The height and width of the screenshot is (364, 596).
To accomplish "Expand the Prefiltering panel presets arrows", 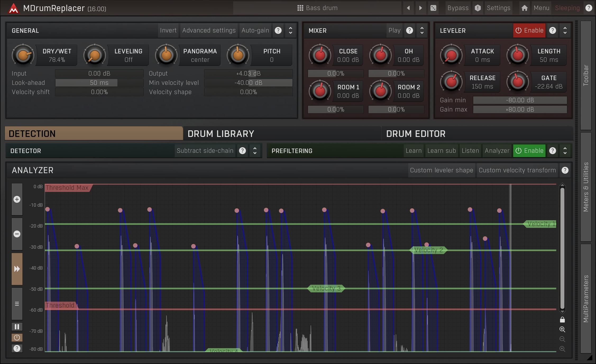I will [565, 151].
